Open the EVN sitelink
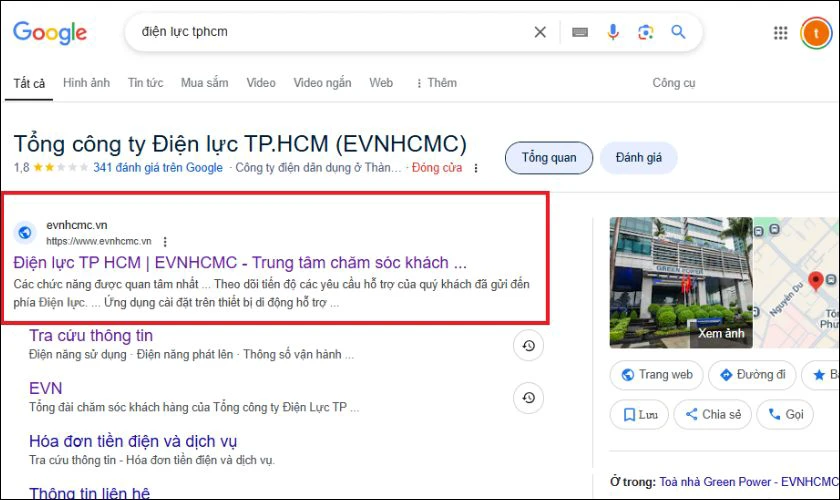Viewport: 840px width, 500px height. pyautogui.click(x=46, y=388)
